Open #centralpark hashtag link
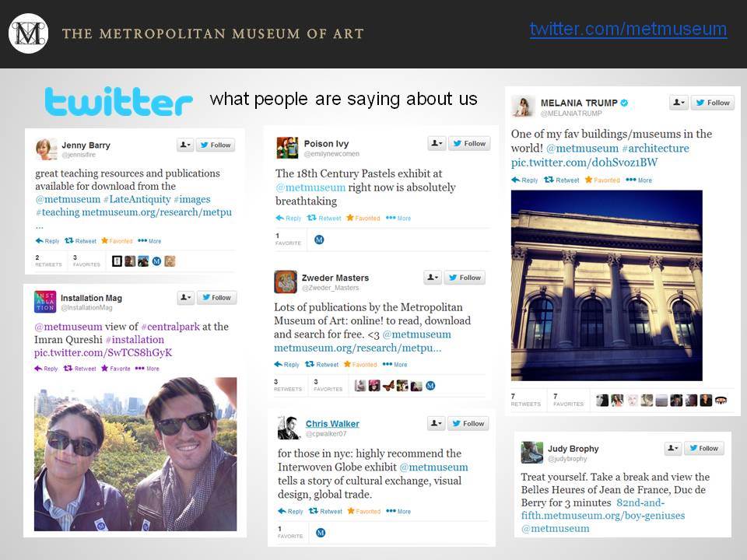The height and width of the screenshot is (560, 747). pyautogui.click(x=170, y=327)
